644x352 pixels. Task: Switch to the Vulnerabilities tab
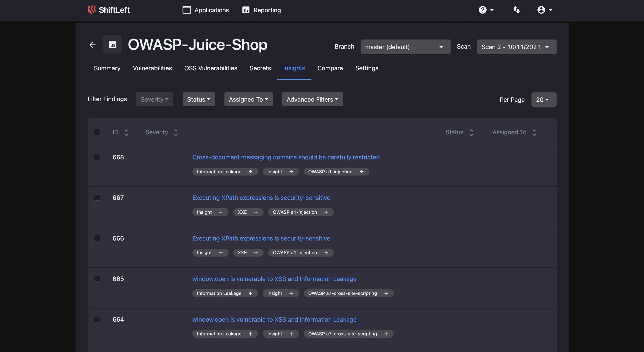point(152,68)
